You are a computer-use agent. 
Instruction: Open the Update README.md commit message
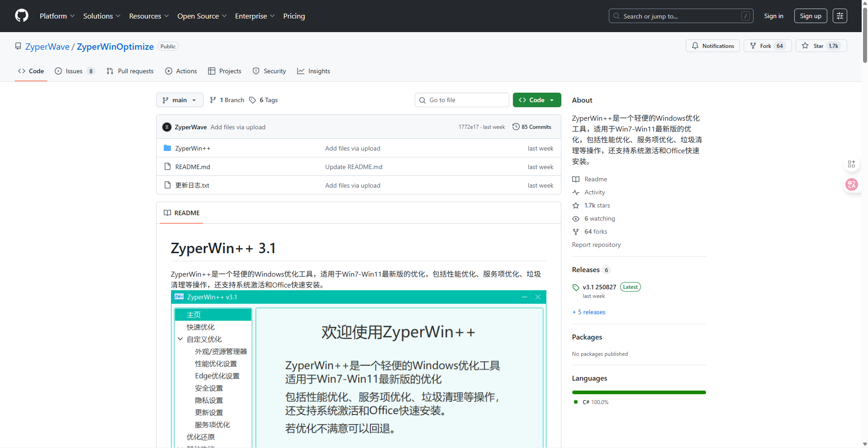point(354,167)
